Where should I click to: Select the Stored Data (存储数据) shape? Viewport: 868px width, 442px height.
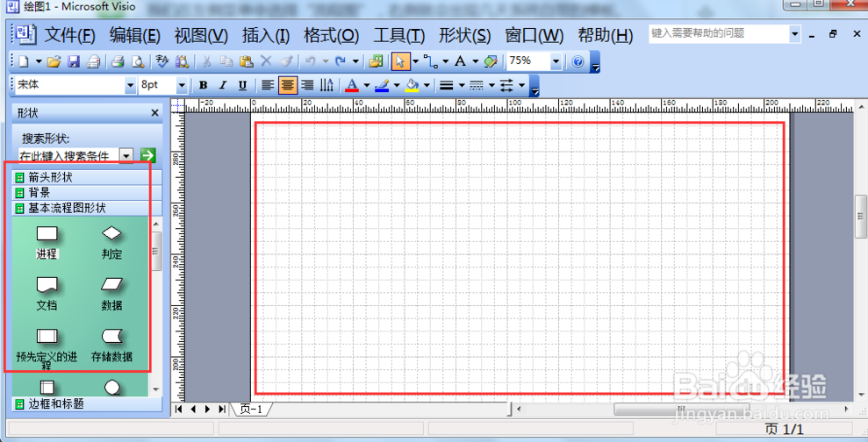point(111,344)
